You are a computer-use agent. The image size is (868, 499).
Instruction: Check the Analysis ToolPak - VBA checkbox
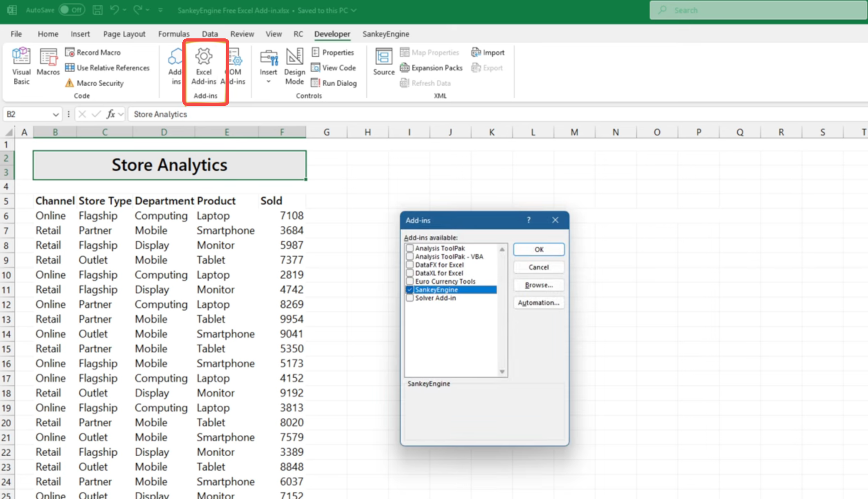tap(410, 256)
